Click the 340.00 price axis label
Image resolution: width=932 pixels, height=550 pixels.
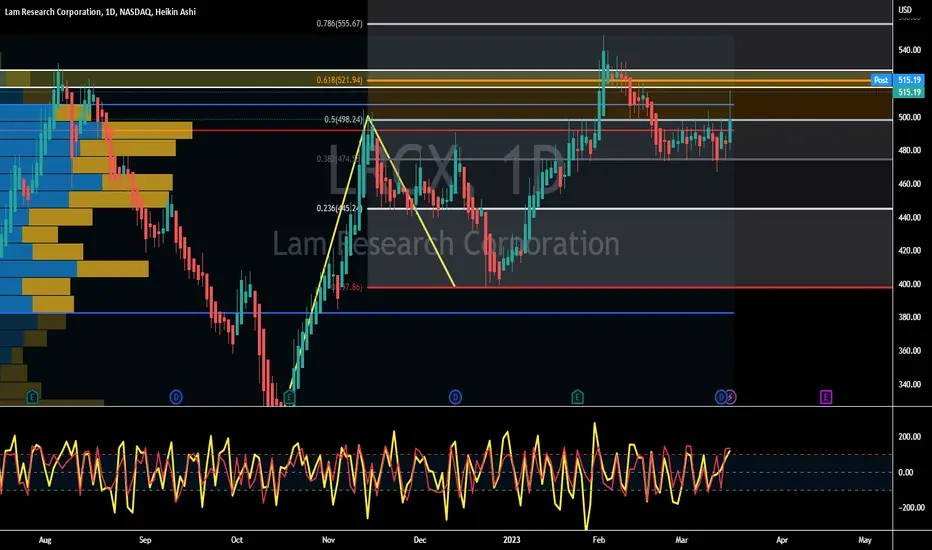pos(909,384)
